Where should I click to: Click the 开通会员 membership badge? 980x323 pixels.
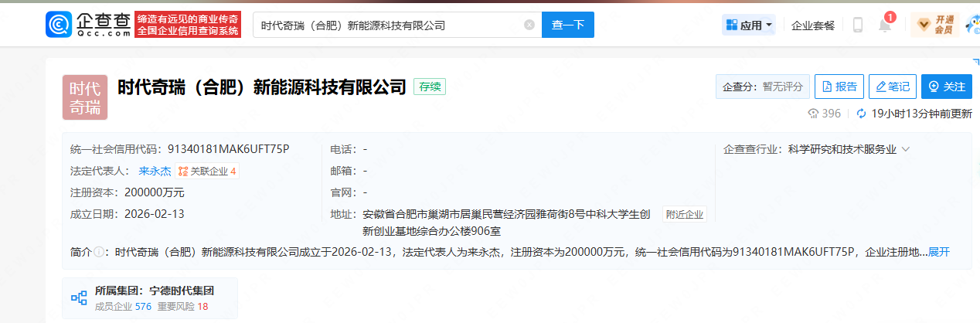(x=934, y=25)
